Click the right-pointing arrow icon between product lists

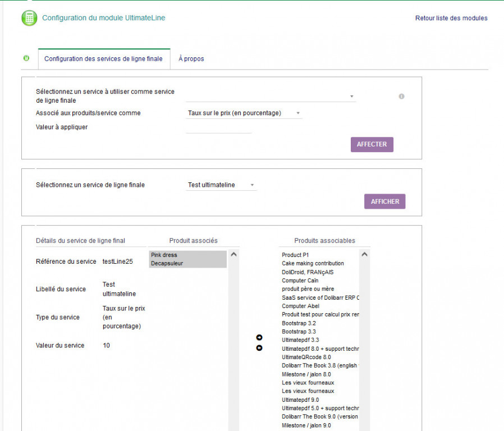click(259, 337)
